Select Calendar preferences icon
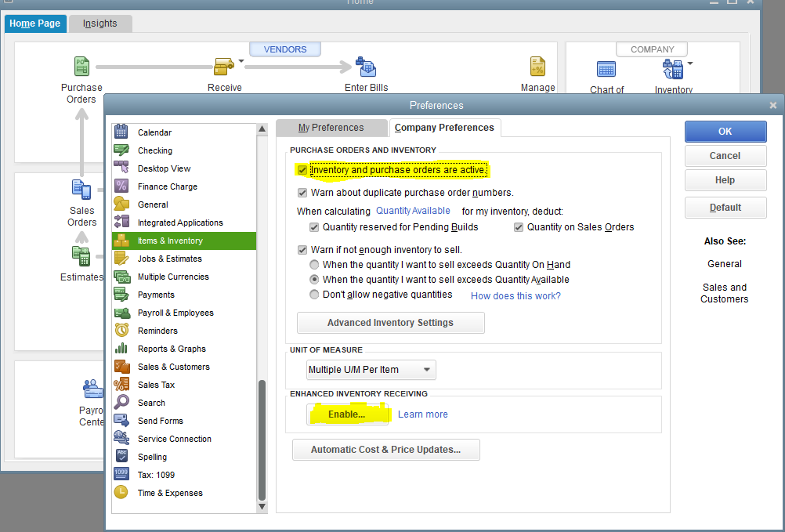The width and height of the screenshot is (785, 532). tap(121, 132)
